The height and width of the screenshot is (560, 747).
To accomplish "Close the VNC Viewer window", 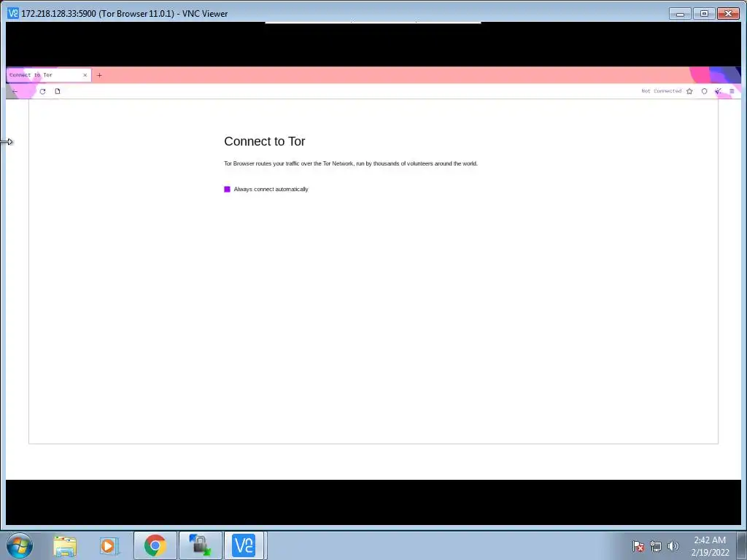I will click(x=729, y=13).
